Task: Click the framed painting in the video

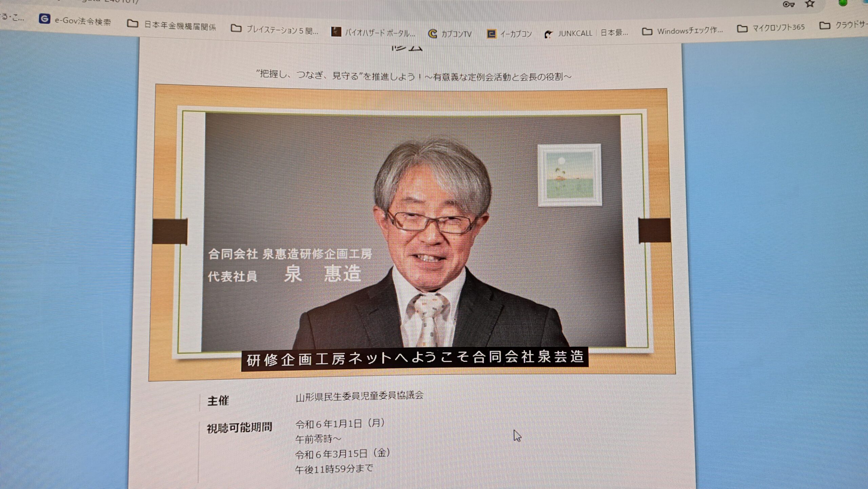Action: coord(570,175)
